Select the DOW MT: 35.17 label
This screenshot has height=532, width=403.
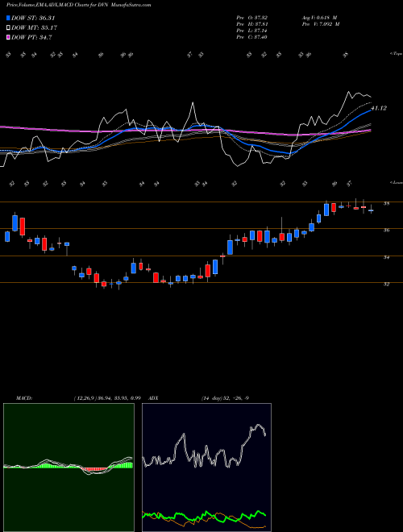click(x=34, y=28)
